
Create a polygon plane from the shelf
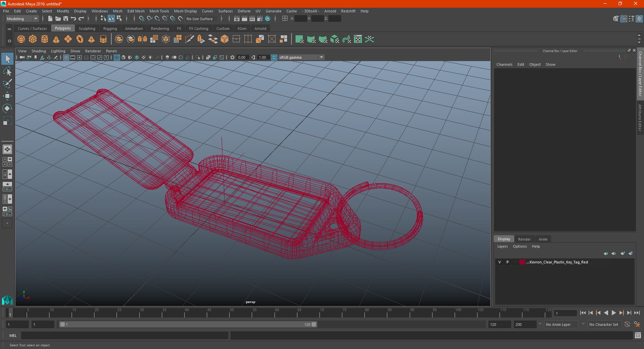pos(68,39)
